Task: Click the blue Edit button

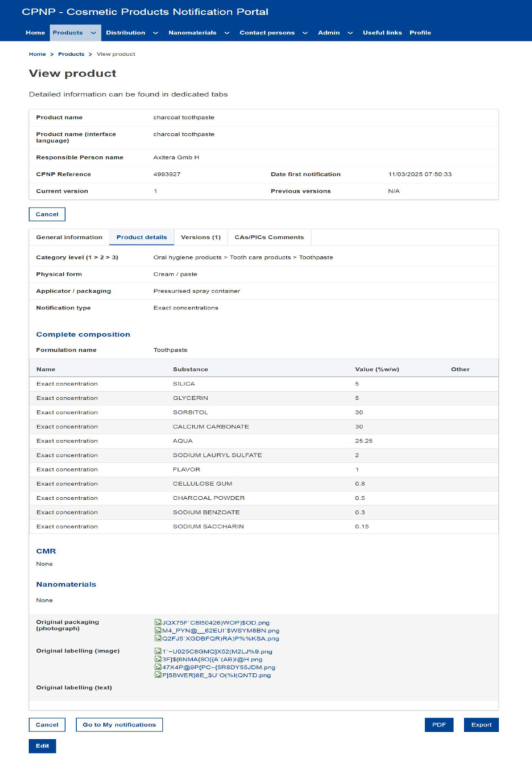Action: (43, 746)
